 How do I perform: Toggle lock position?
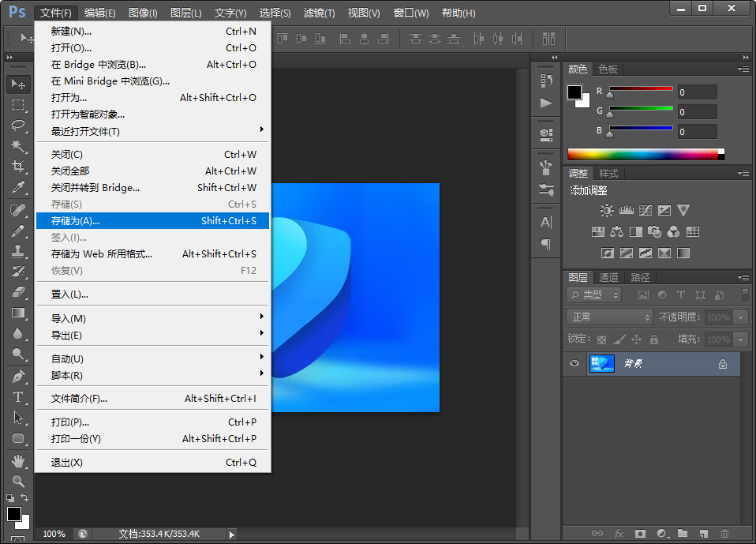coord(636,340)
